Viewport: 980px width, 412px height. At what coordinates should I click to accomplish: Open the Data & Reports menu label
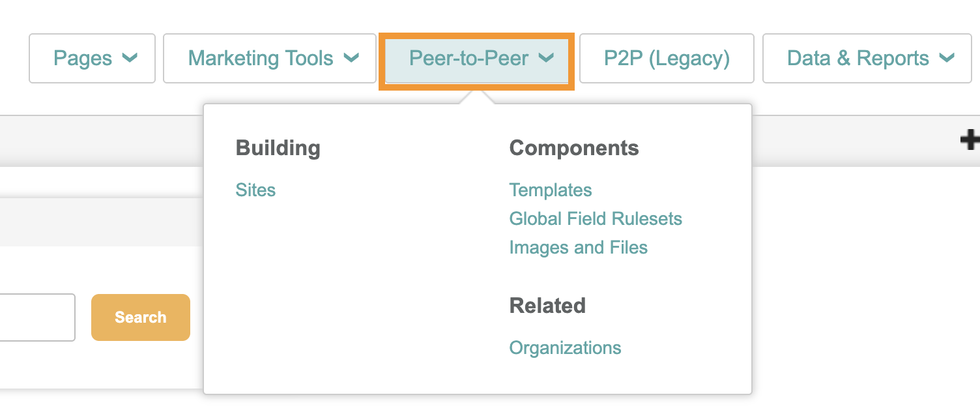[857, 59]
